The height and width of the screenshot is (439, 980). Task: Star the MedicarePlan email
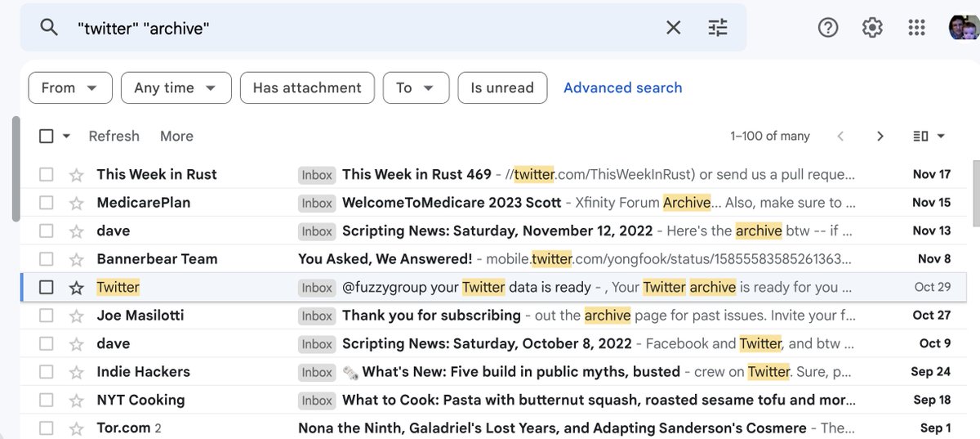77,203
